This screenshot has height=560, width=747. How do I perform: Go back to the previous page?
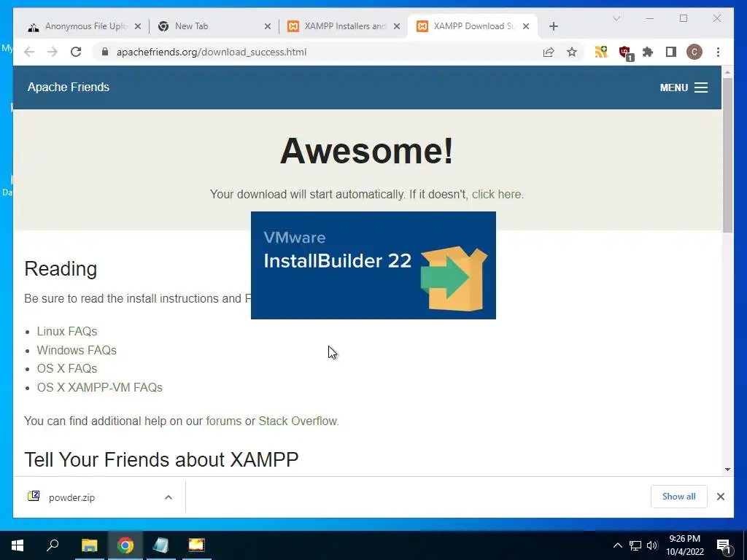(x=29, y=52)
